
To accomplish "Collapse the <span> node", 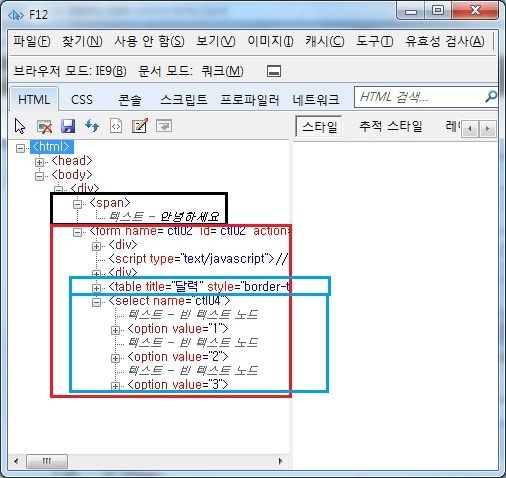I will (77, 204).
